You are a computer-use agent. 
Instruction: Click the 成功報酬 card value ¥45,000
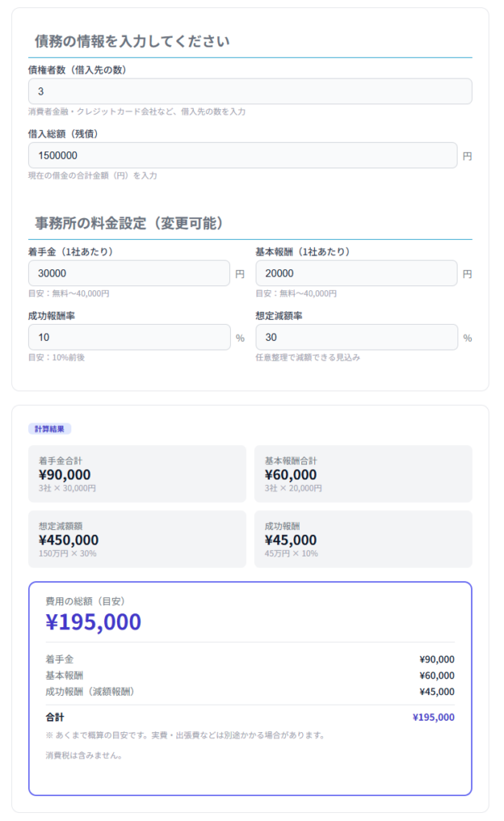pyautogui.click(x=291, y=540)
